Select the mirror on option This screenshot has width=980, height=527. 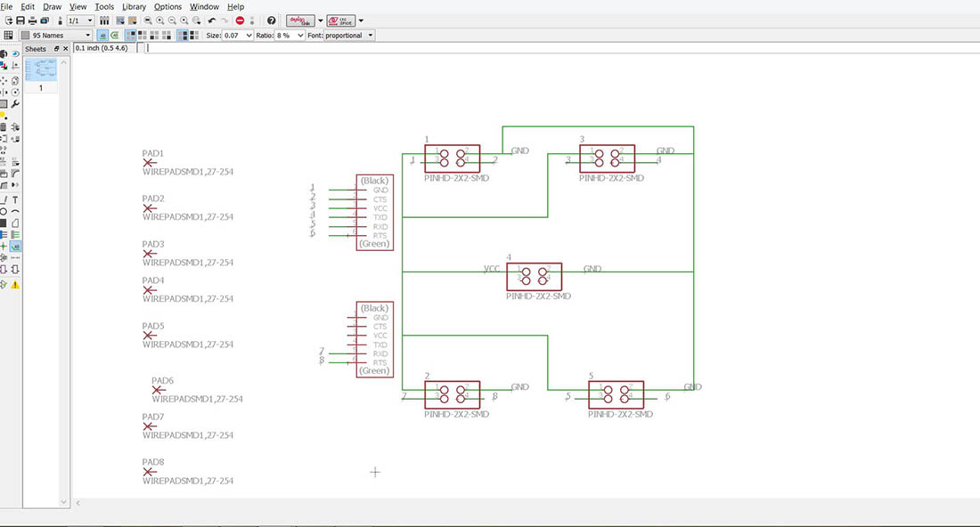[x=194, y=36]
